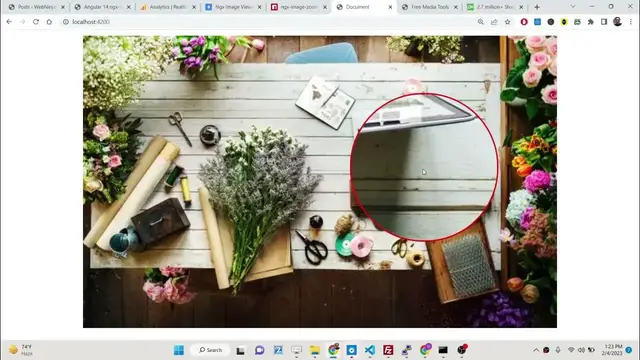Open Wi-Fi network settings in tray
The image size is (640, 360).
pyautogui.click(x=571, y=350)
